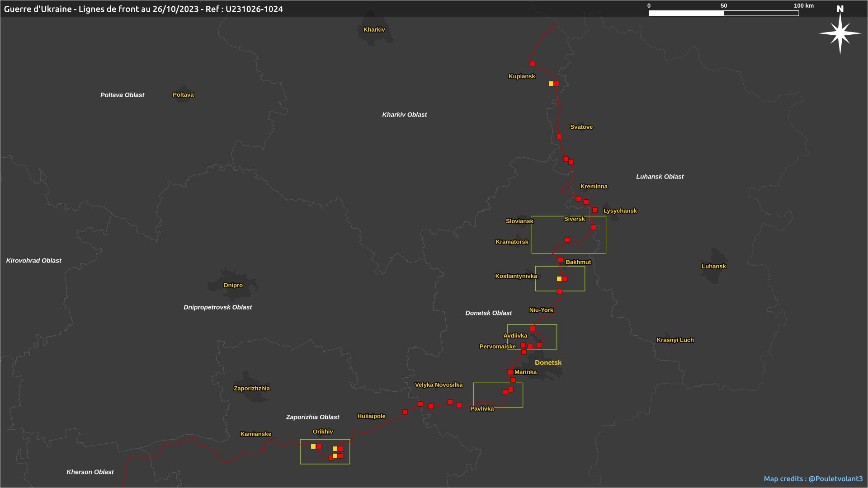Click the 100 km scale bar
This screenshot has height=488, width=868.
[724, 13]
